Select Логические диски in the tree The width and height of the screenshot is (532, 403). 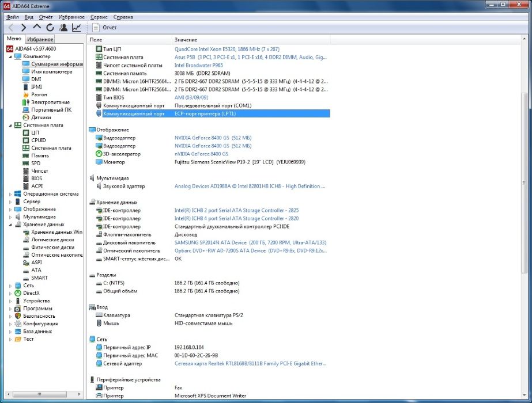tap(52, 239)
